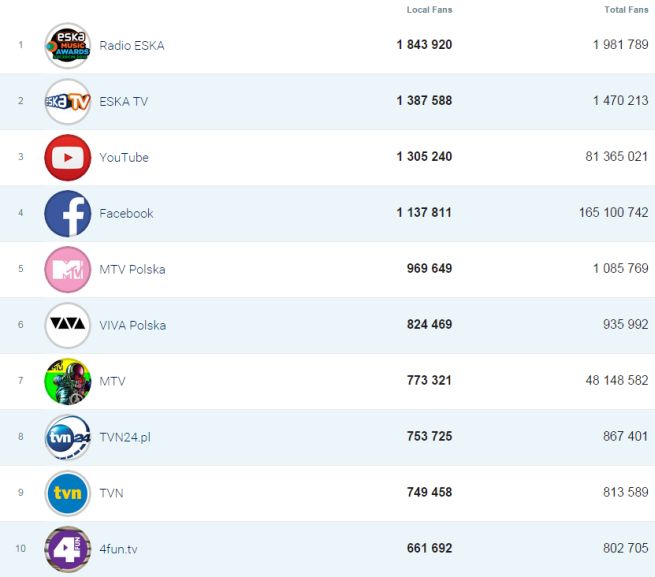This screenshot has width=655, height=577.
Task: Open the 4fun.tv name link
Action: tap(120, 549)
